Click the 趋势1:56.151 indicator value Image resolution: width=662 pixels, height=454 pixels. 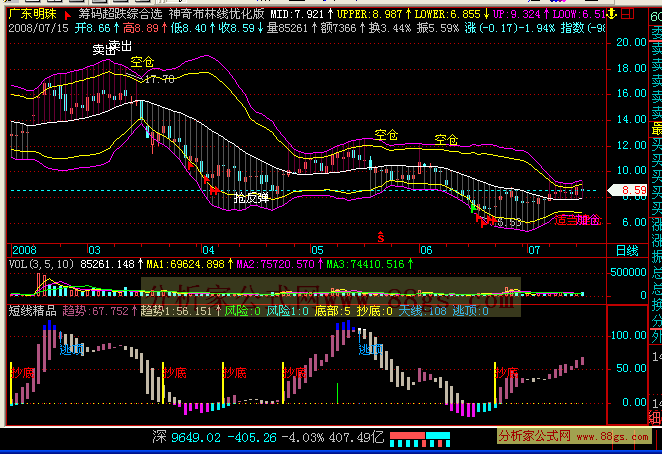(x=180, y=311)
